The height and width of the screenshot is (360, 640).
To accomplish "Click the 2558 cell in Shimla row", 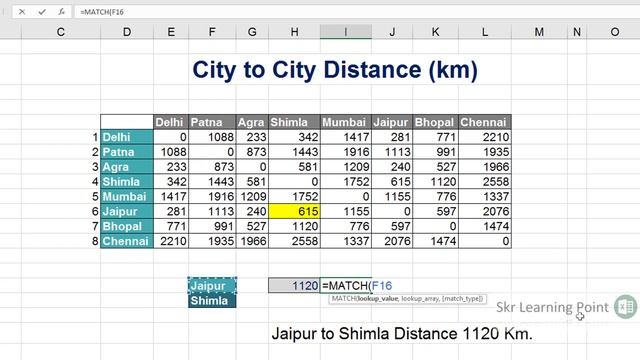I will pos(484,182).
